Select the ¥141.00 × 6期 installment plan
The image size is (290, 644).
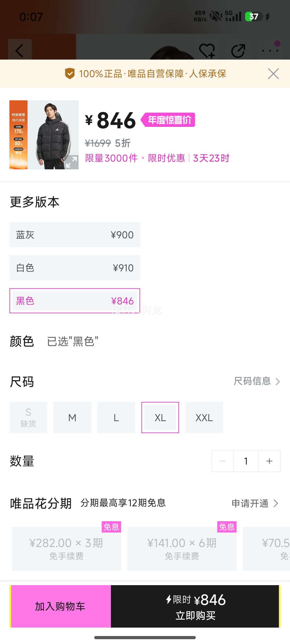182,548
